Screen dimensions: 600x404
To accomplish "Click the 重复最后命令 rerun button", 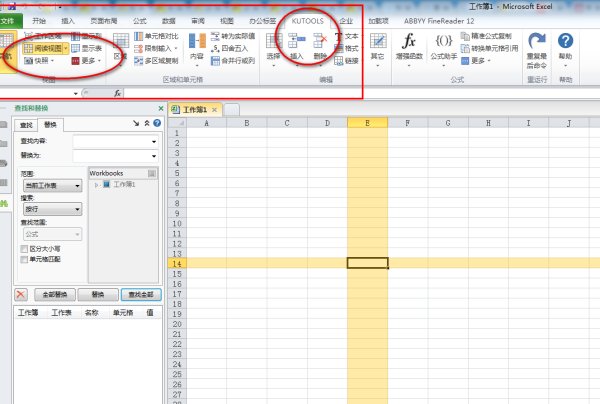I will (x=537, y=50).
